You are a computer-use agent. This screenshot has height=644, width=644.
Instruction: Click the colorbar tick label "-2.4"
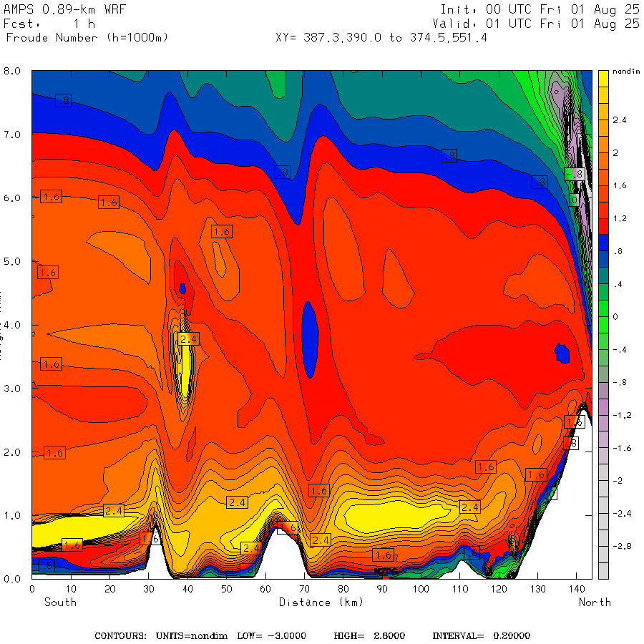(622, 513)
